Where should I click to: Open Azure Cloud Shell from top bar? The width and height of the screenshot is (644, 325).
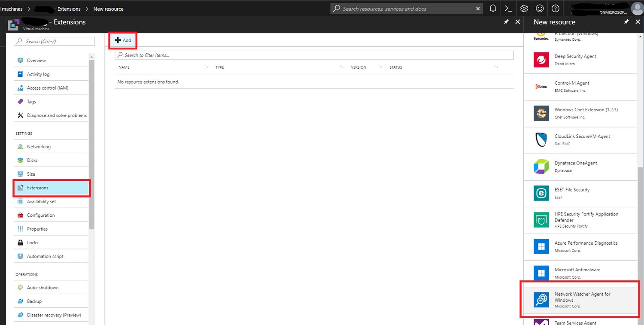[x=508, y=8]
